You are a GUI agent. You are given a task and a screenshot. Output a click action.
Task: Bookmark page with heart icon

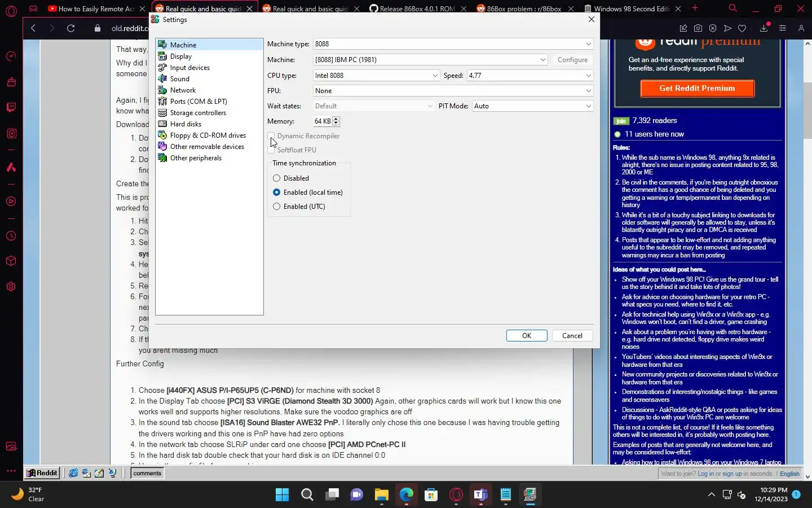pos(742,28)
